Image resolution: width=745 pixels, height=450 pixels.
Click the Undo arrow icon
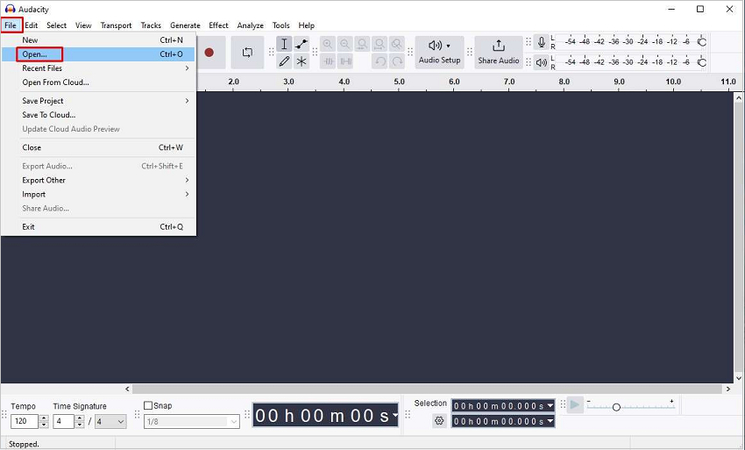pyautogui.click(x=380, y=61)
